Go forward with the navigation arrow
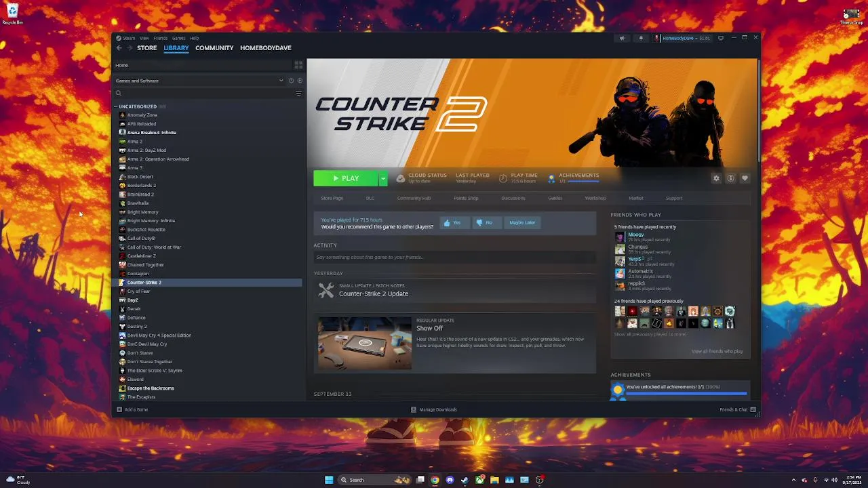 [130, 48]
